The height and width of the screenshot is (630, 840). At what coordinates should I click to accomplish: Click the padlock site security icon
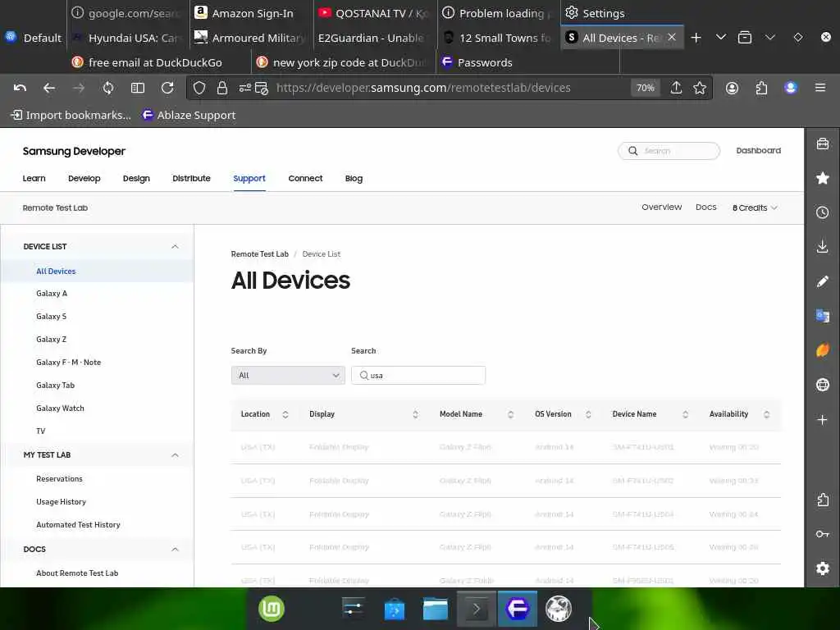pyautogui.click(x=221, y=88)
